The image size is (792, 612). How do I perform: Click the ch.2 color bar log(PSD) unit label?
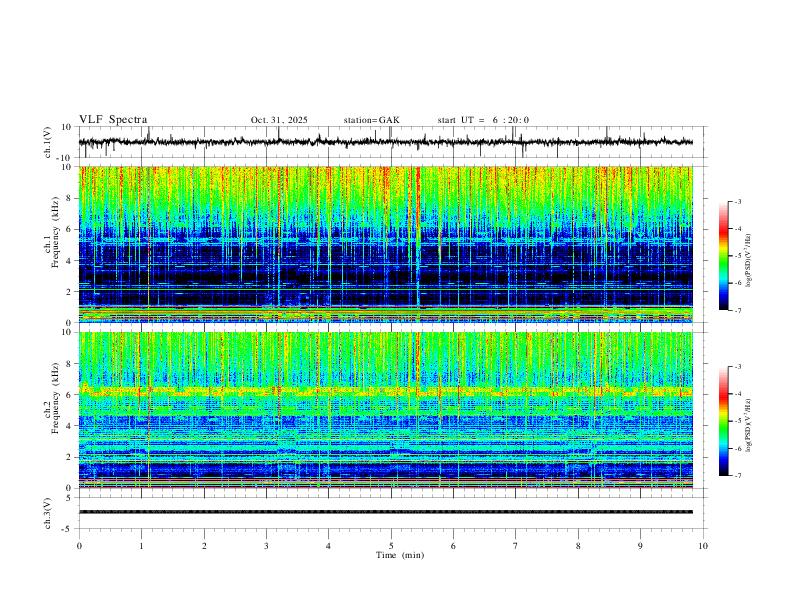coord(749,425)
